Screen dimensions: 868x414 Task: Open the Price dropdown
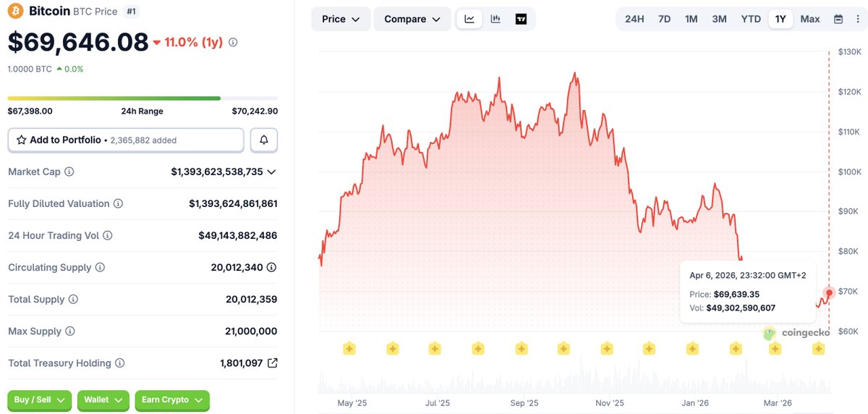click(x=341, y=19)
